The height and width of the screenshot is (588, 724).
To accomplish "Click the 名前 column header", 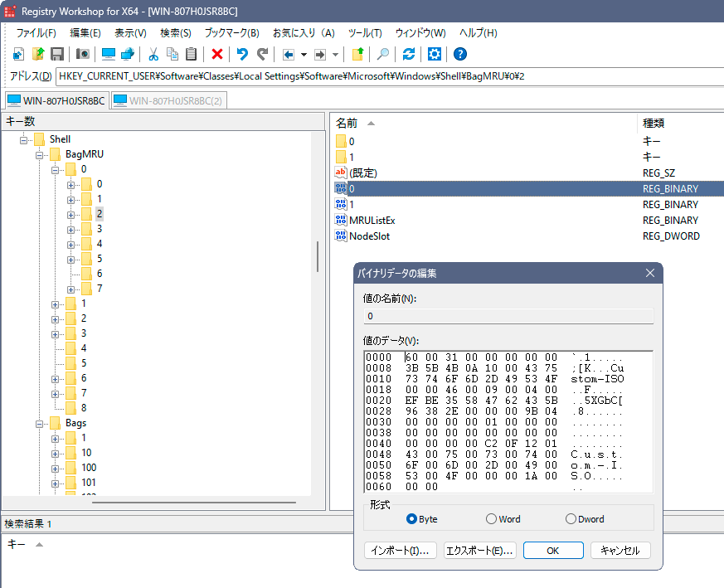I will pos(483,124).
